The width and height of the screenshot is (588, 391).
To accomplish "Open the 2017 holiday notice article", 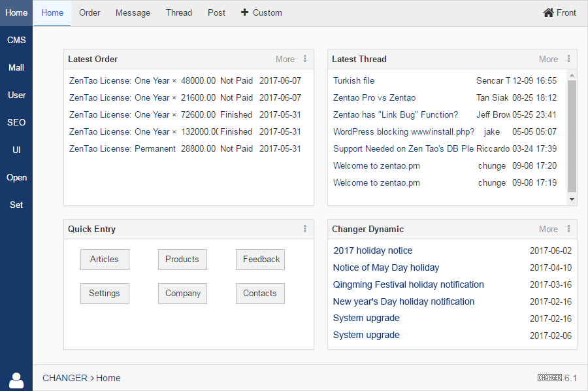I will coord(373,250).
